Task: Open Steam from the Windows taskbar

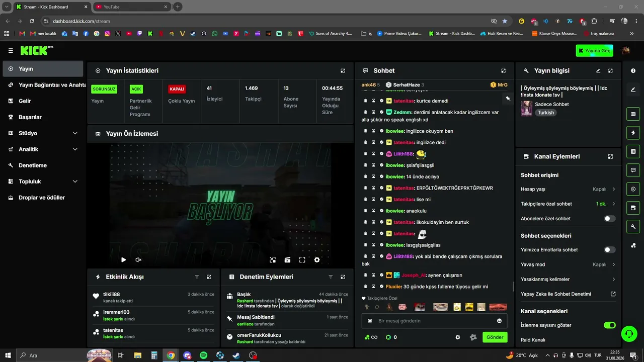Action: [236, 355]
